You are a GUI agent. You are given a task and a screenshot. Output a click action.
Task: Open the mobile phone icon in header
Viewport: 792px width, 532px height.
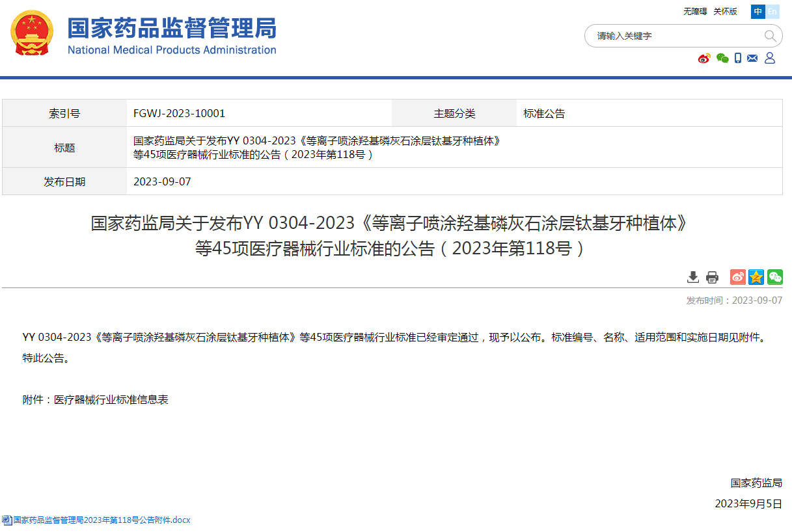pos(738,58)
